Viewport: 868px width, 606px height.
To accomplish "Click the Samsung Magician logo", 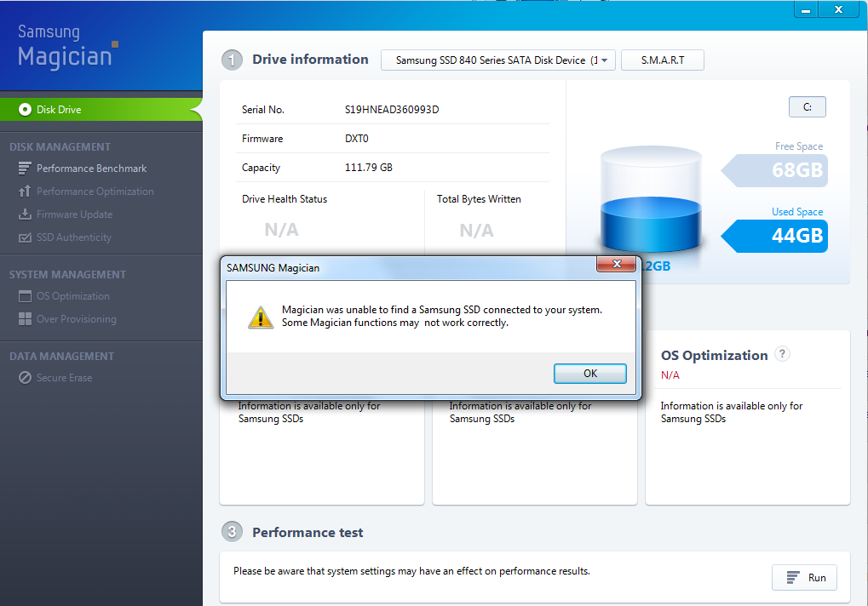I will (x=67, y=47).
